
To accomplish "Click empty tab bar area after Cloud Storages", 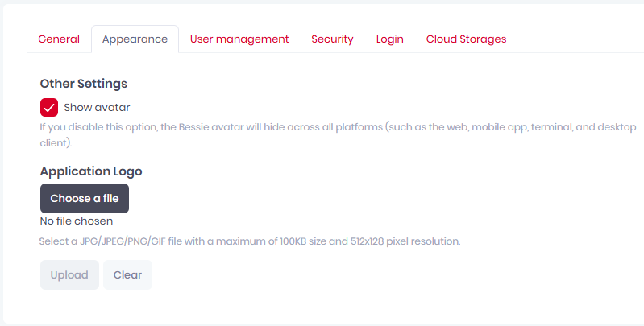I will [576, 39].
